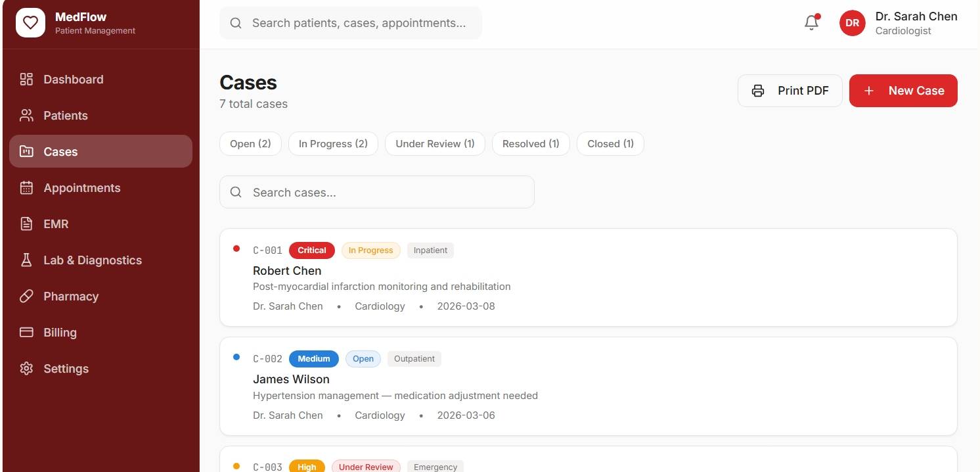Click the Patients people icon in sidebar
980x472 pixels.
26,116
